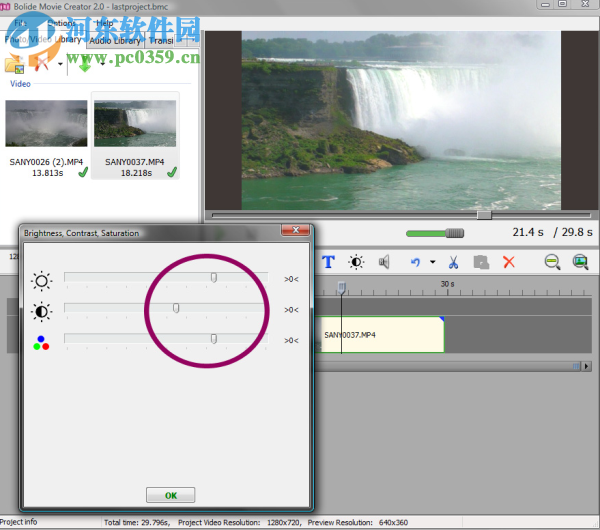Zoom out the timeline
This screenshot has height=530, width=600.
click(552, 262)
